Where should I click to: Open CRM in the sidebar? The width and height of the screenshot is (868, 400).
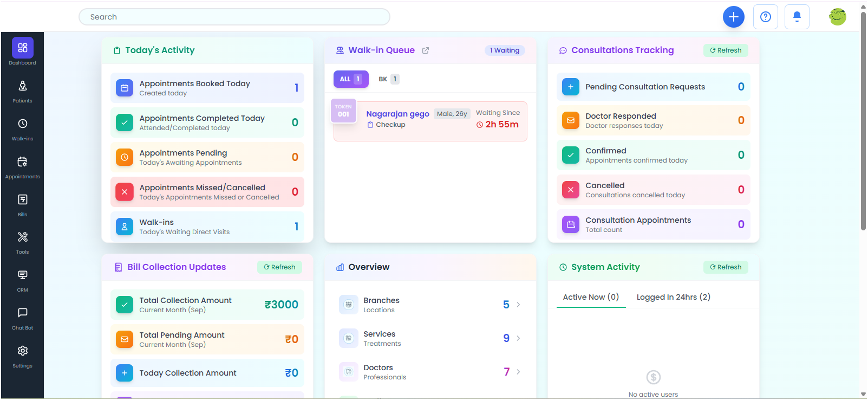pos(22,280)
